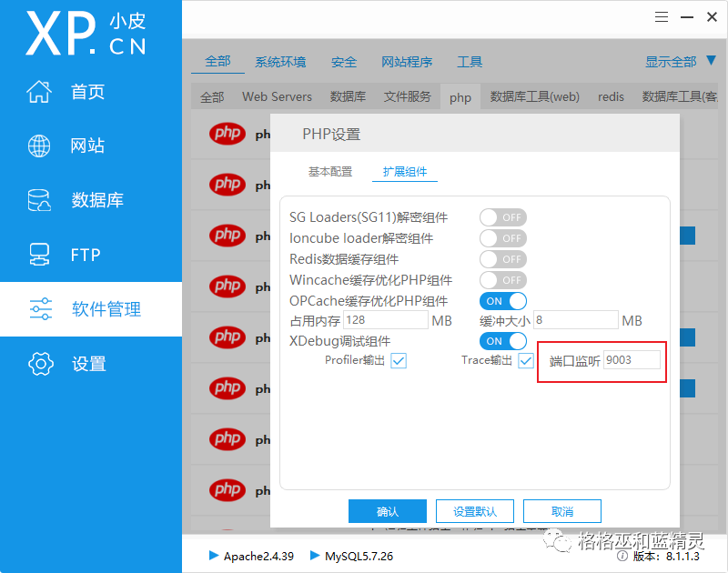The width and height of the screenshot is (728, 573).
Task: Select the 扩展组件 tab
Action: pyautogui.click(x=404, y=172)
